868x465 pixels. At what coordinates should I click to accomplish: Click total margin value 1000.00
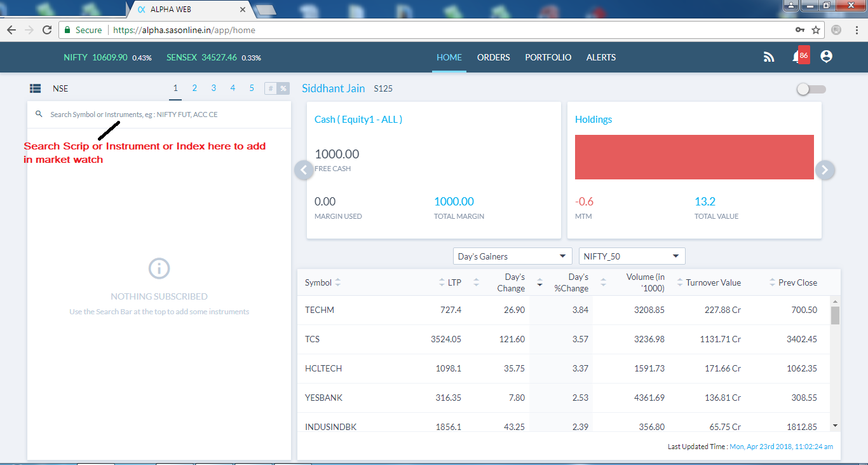pos(454,202)
